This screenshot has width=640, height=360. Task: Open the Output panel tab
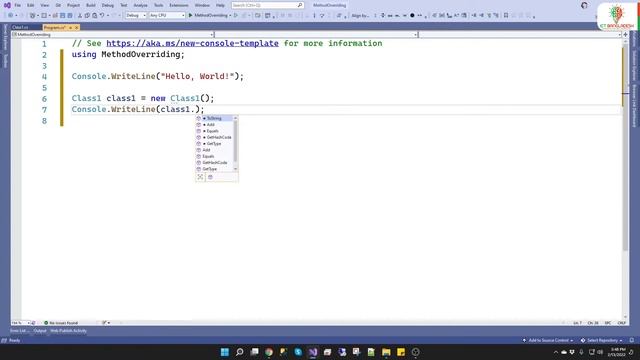(40, 331)
